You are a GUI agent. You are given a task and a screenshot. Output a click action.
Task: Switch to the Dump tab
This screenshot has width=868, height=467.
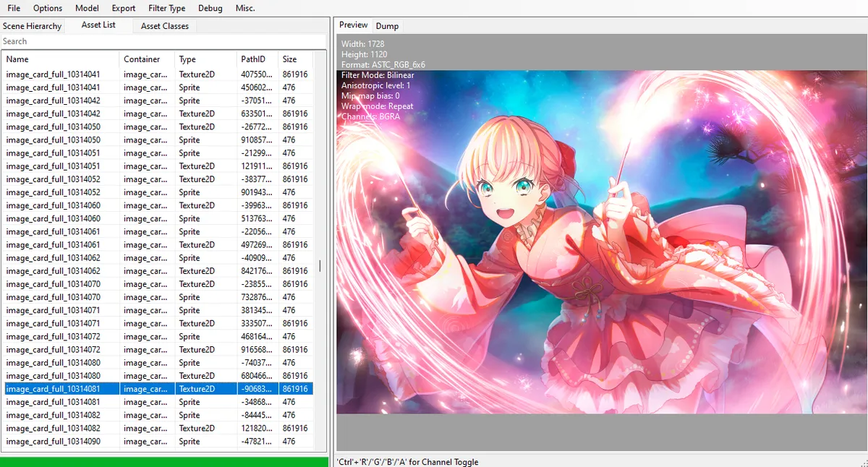coord(387,26)
